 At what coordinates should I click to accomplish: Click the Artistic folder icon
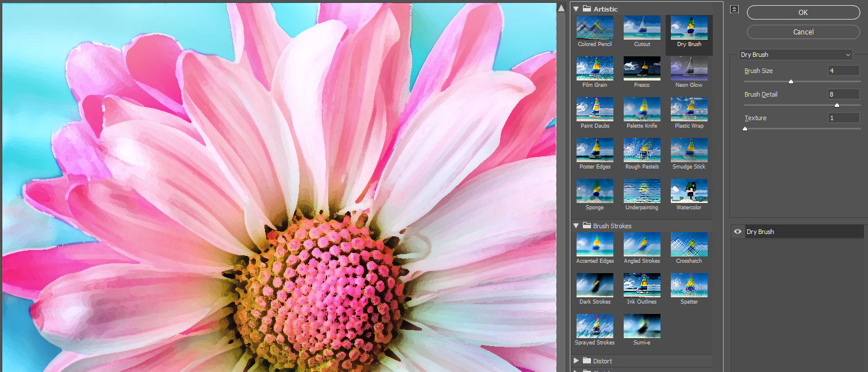click(x=587, y=9)
